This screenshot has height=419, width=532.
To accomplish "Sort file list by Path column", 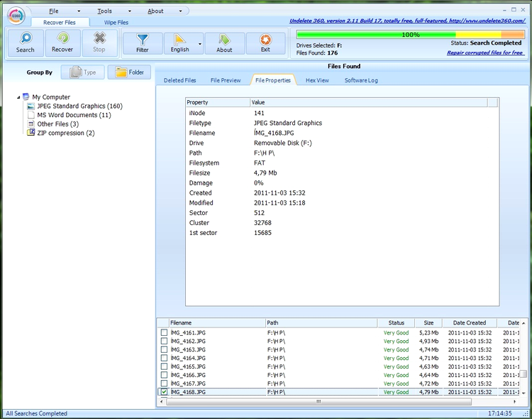I will [321, 323].
